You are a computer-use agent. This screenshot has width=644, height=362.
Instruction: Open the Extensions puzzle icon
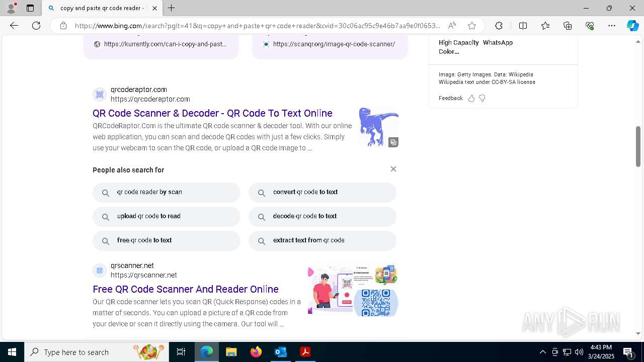pos(499,26)
